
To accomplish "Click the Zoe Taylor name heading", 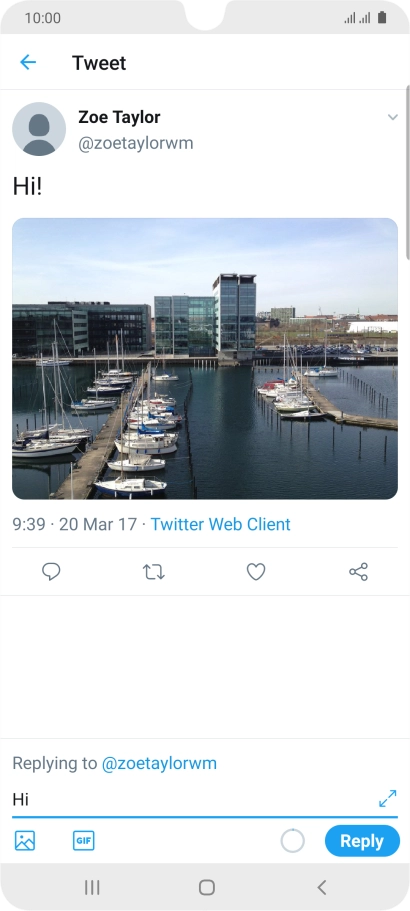I will click(x=119, y=117).
